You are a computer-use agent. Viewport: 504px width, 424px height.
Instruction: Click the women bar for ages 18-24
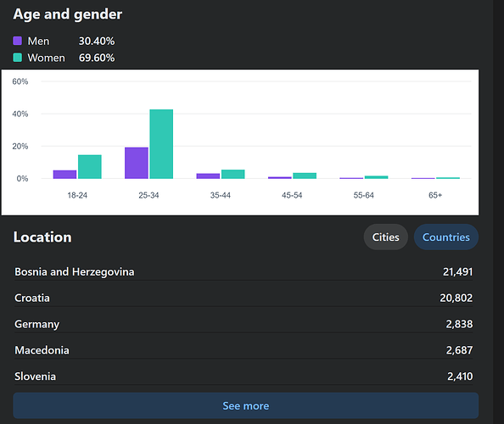(90, 167)
